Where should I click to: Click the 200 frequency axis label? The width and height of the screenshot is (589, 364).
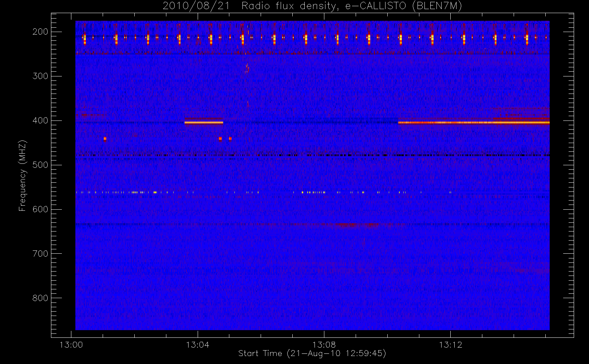[40, 32]
